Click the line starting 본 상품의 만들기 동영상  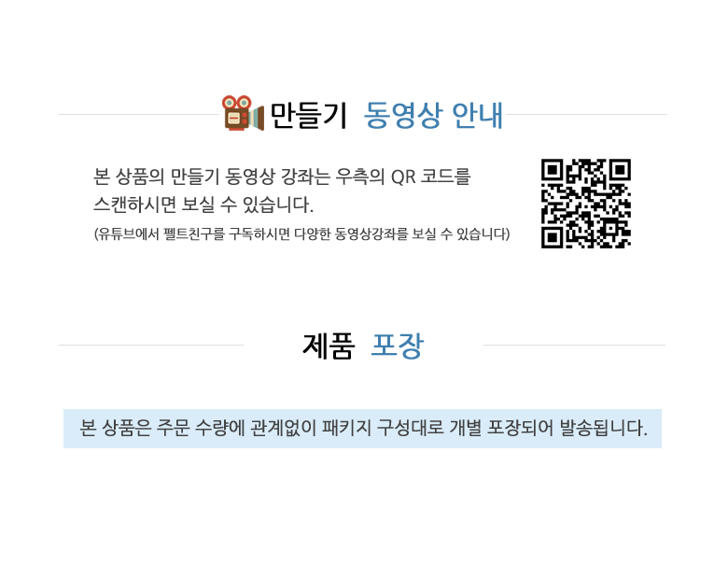click(x=282, y=177)
